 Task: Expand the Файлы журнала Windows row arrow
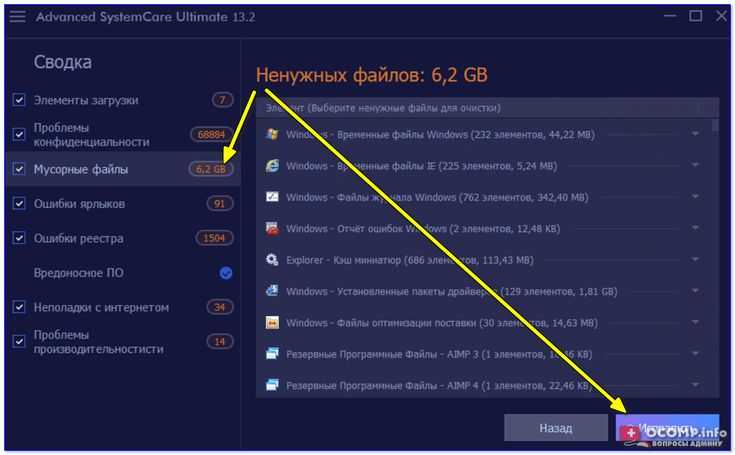point(695,197)
